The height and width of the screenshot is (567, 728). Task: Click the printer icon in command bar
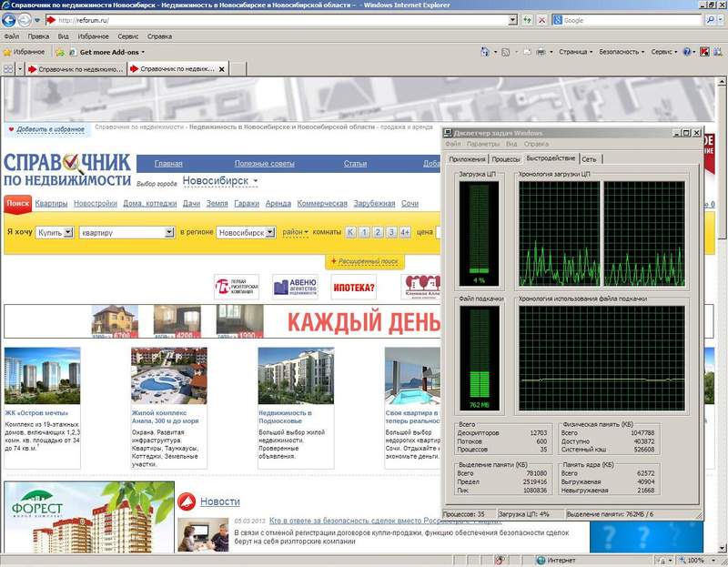(541, 52)
